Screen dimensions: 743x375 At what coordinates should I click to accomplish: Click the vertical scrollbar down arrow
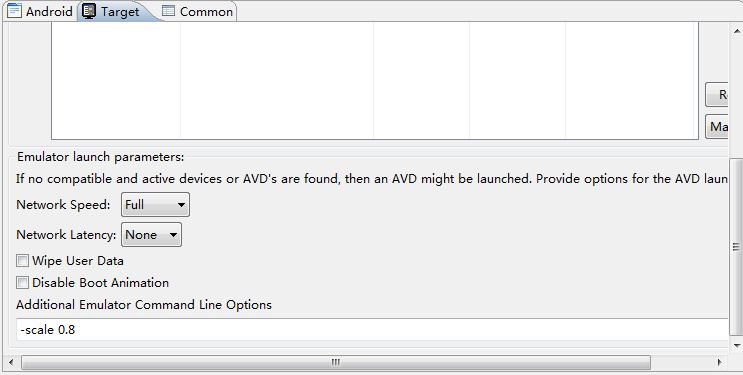(736, 345)
